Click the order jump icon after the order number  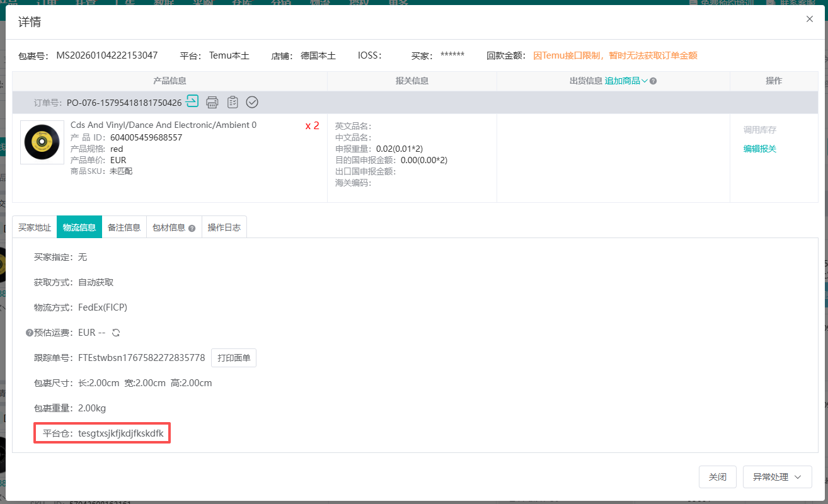pyautogui.click(x=192, y=101)
